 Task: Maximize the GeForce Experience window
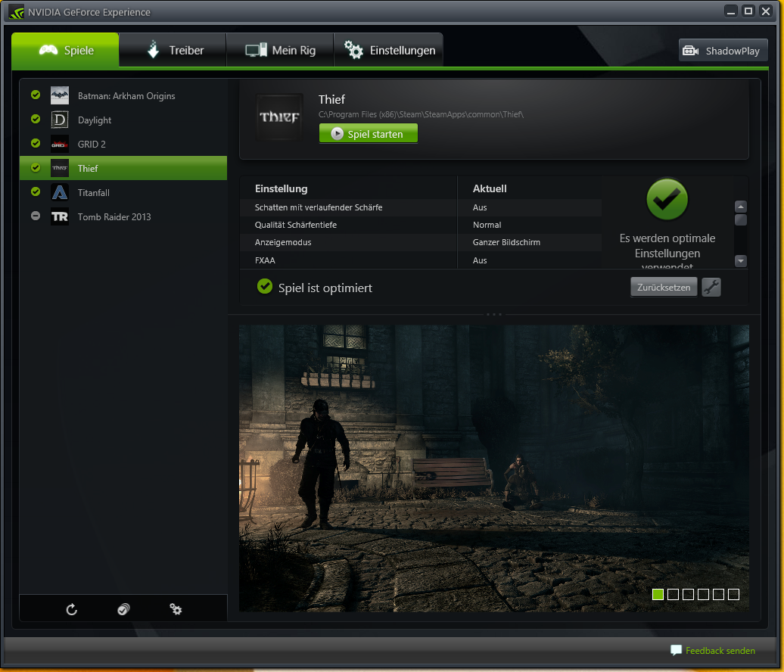[748, 11]
